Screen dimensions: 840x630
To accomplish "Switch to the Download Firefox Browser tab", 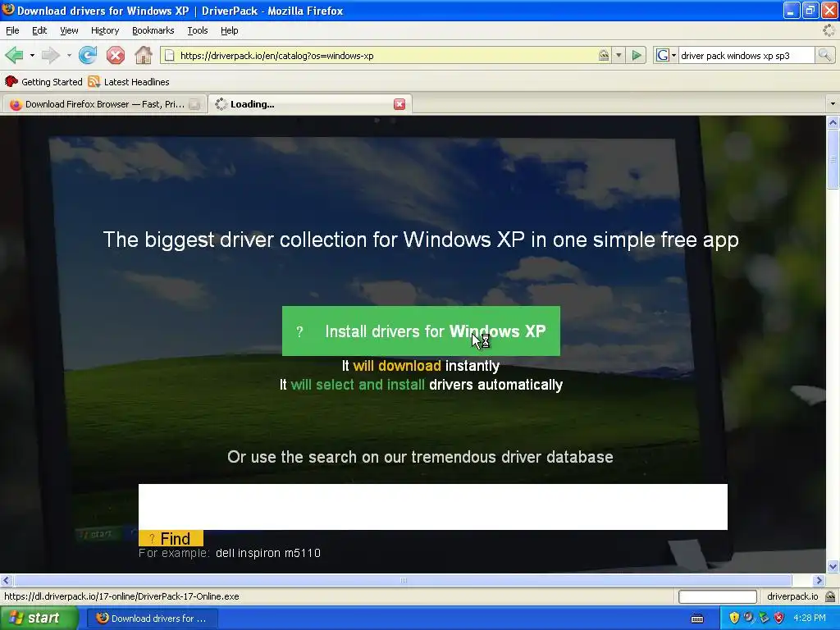I will click(104, 104).
